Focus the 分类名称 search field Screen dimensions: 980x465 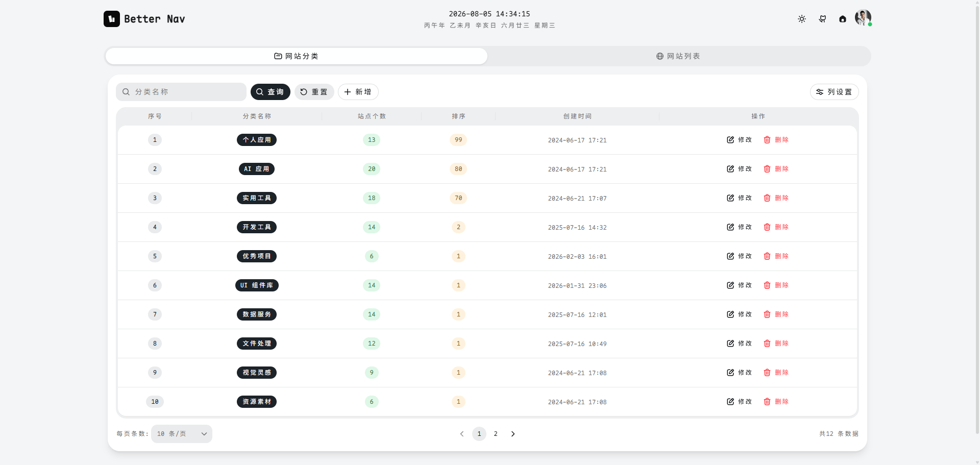pos(181,92)
